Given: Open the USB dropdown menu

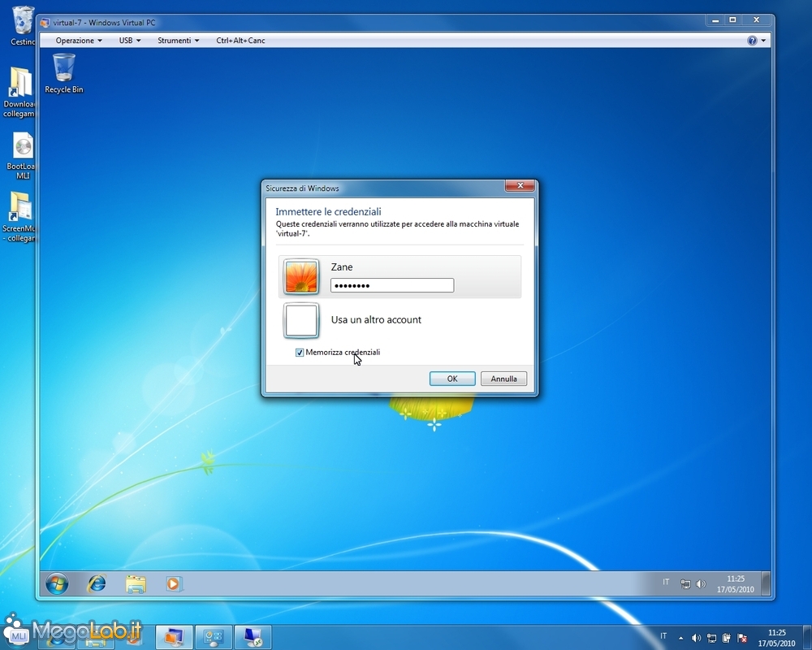Looking at the screenshot, I should [129, 41].
